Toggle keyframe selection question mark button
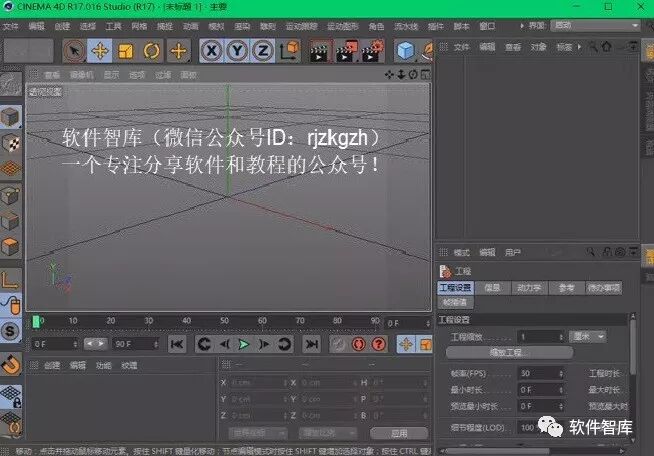654x456 pixels. point(379,344)
